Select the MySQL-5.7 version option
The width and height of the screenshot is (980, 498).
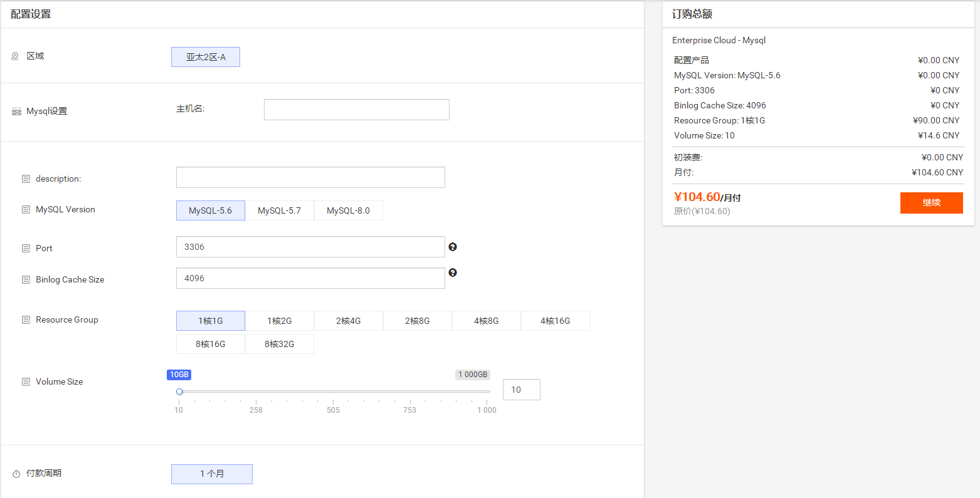coord(279,210)
